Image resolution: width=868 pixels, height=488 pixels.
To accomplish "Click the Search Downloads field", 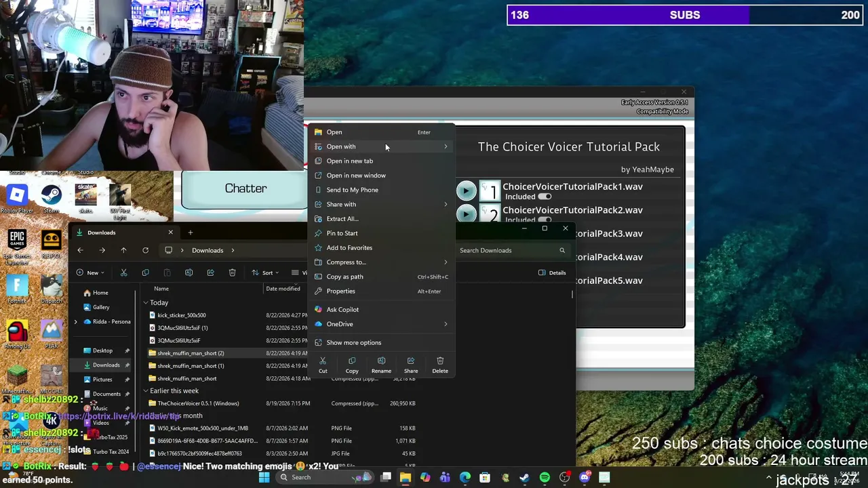I will (x=512, y=250).
